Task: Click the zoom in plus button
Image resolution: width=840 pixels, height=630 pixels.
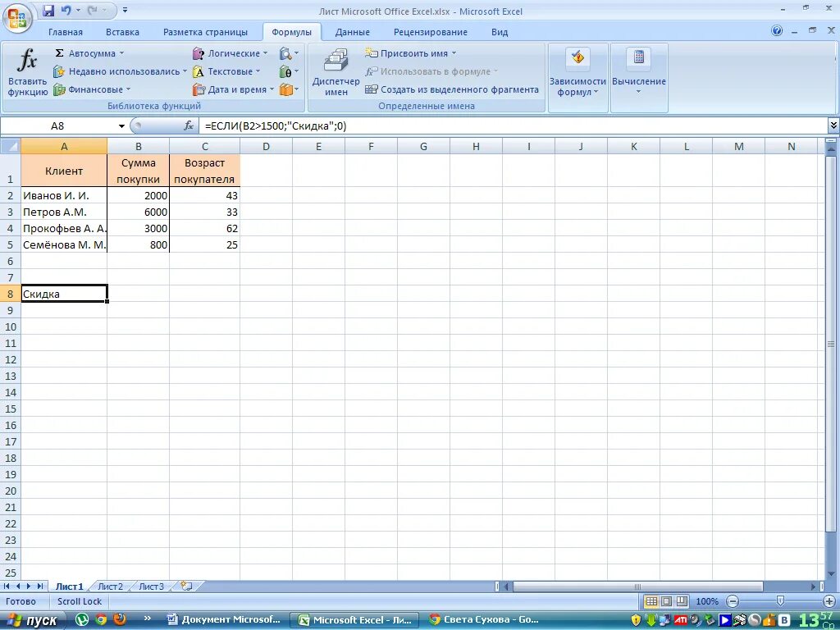Action: [x=829, y=601]
